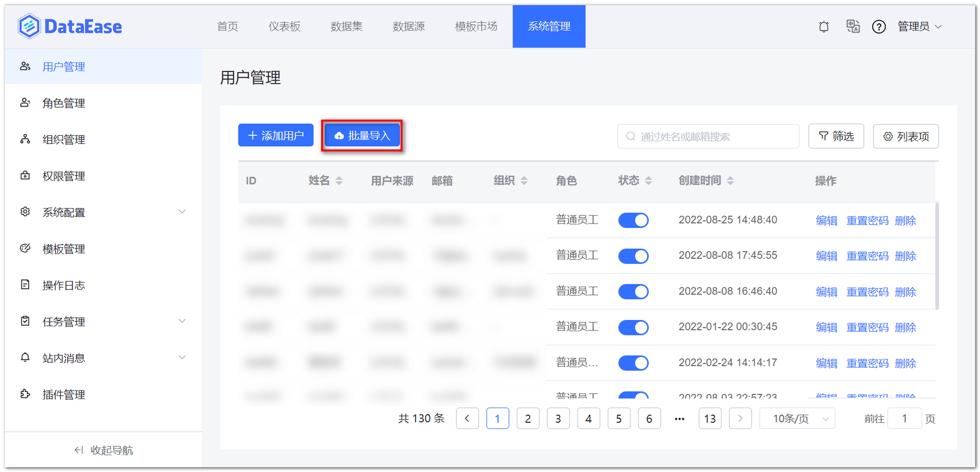Click the 组织管理 sidebar icon

(25, 139)
